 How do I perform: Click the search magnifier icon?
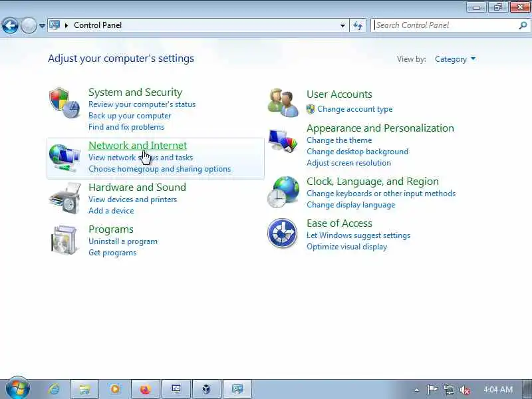click(x=523, y=25)
